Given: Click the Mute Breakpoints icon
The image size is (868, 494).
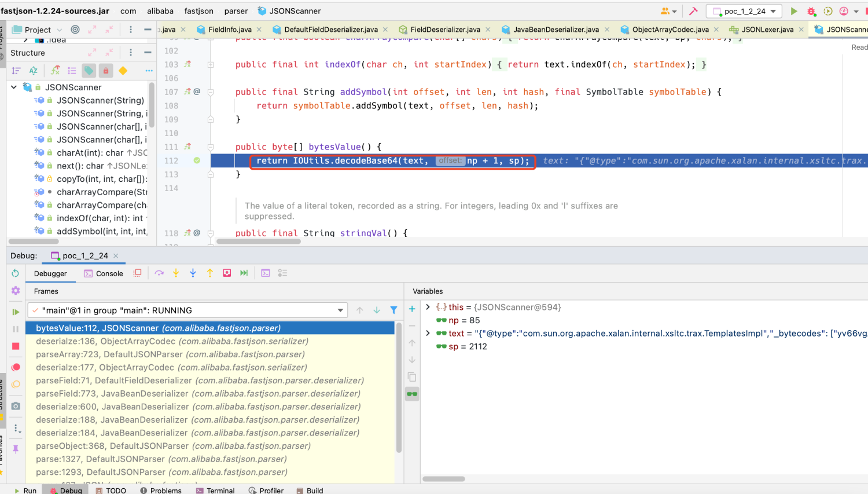Looking at the screenshot, I should point(16,385).
